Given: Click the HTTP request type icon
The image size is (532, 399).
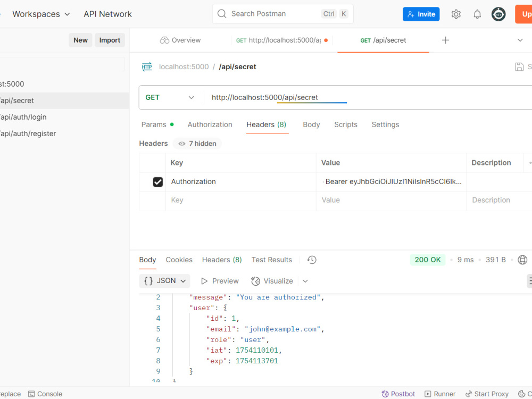Looking at the screenshot, I should [x=147, y=67].
